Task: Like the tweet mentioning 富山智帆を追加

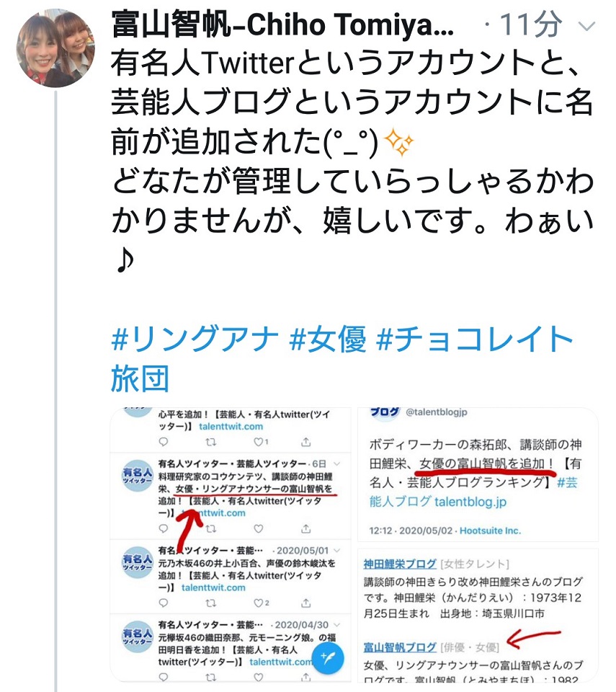Action: [259, 528]
